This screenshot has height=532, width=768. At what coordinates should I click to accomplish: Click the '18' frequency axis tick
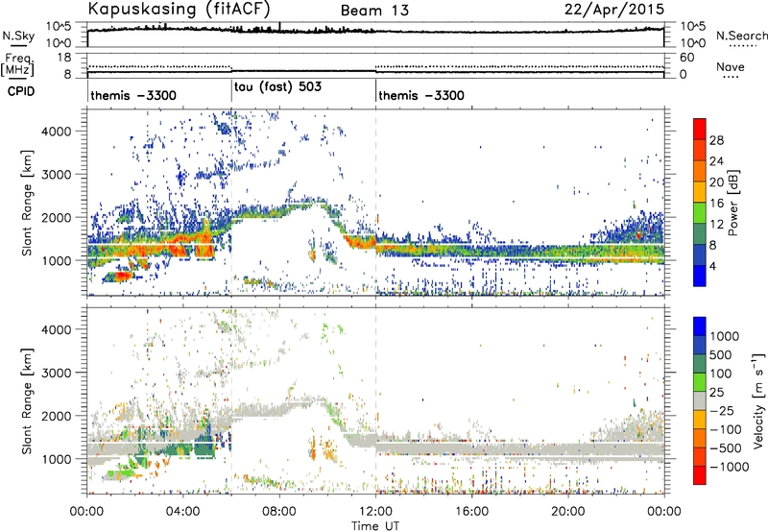tap(64, 58)
